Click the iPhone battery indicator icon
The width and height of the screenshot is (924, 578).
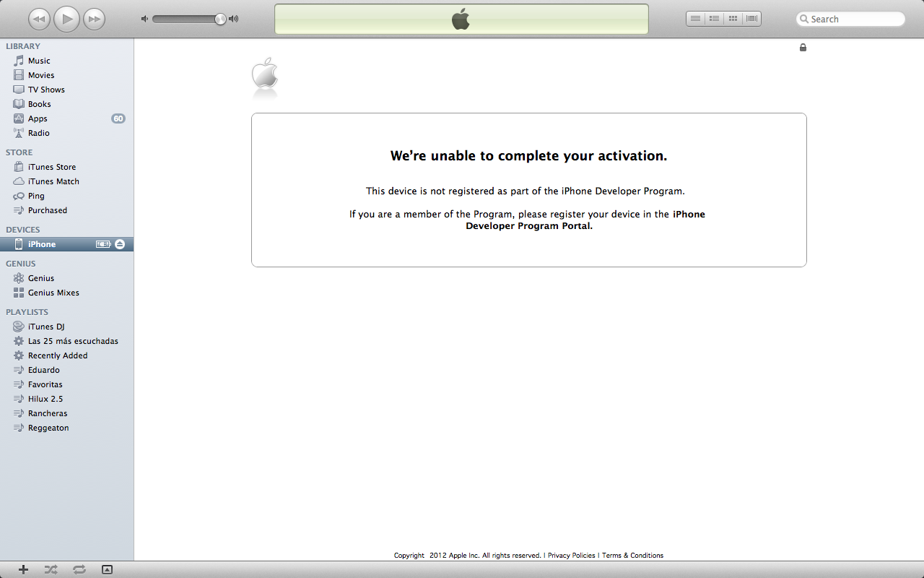[x=104, y=244]
